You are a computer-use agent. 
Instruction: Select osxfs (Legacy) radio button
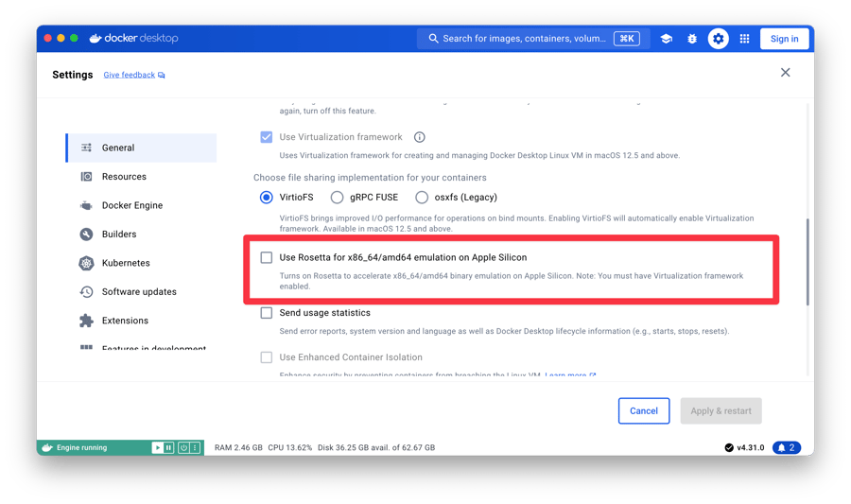[x=422, y=198]
